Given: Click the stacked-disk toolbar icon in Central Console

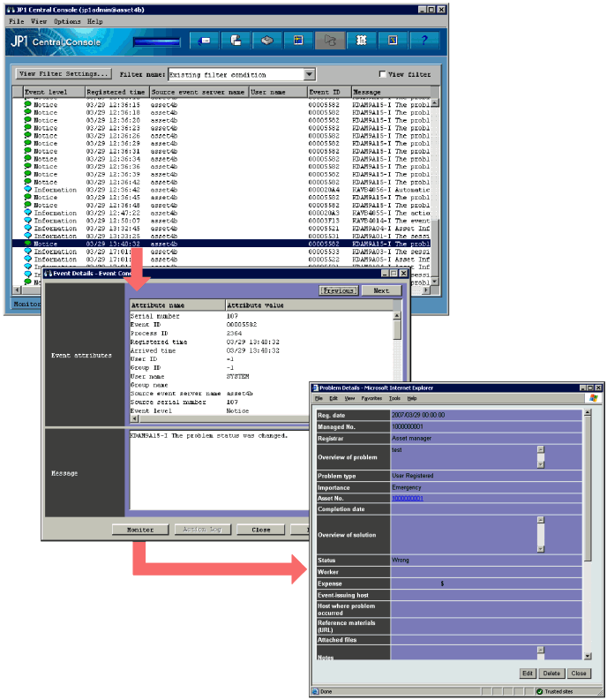Looking at the screenshot, I should (x=267, y=41).
